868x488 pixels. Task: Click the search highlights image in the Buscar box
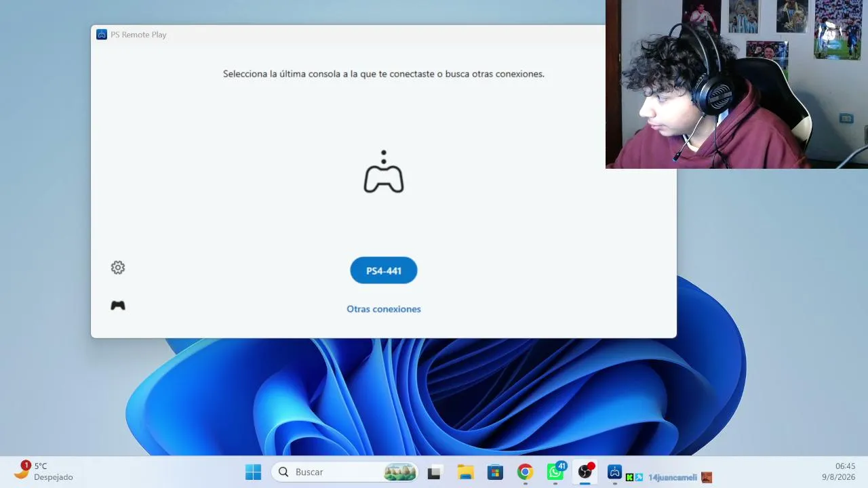[x=399, y=472]
